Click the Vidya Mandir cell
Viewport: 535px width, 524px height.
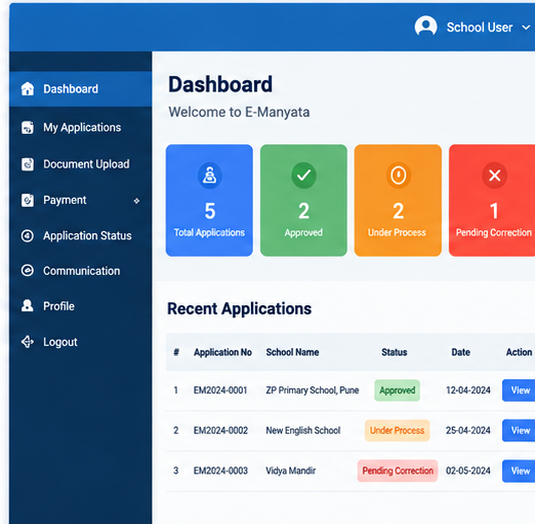291,471
